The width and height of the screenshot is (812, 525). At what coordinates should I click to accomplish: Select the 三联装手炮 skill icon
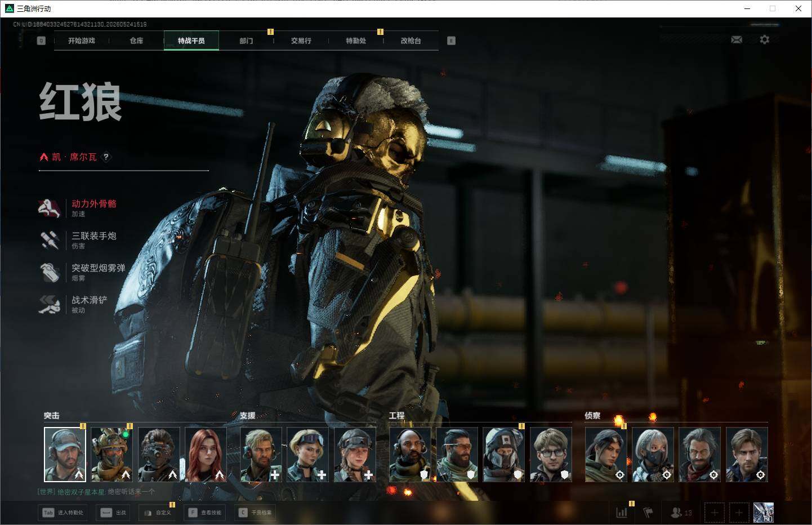(x=50, y=240)
